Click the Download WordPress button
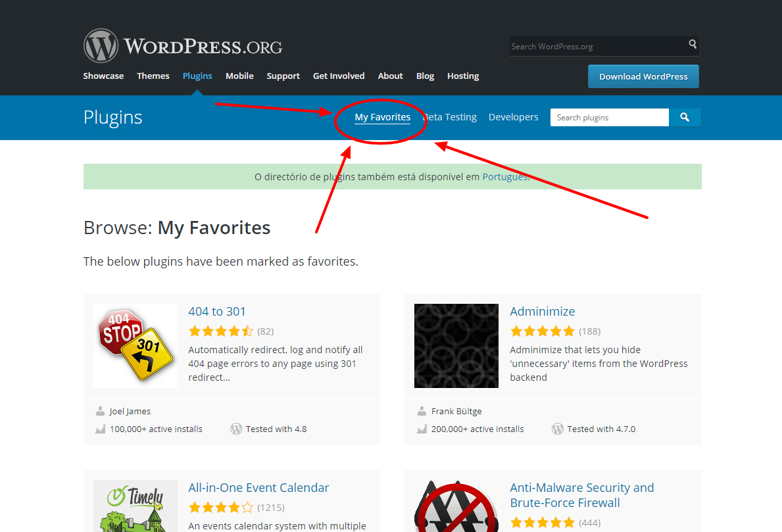 coord(643,76)
